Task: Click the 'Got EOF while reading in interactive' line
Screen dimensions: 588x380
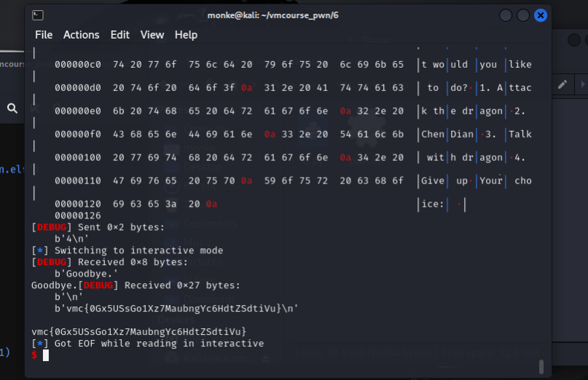Action: (x=147, y=343)
